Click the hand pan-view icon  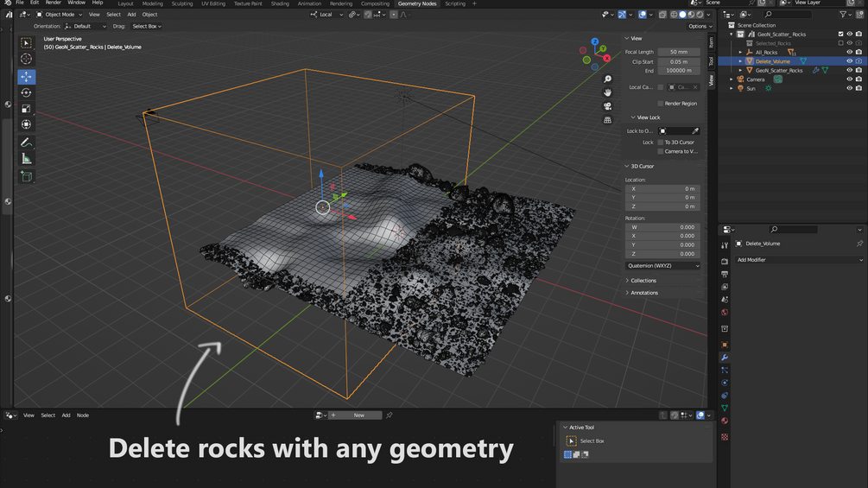pyautogui.click(x=607, y=92)
